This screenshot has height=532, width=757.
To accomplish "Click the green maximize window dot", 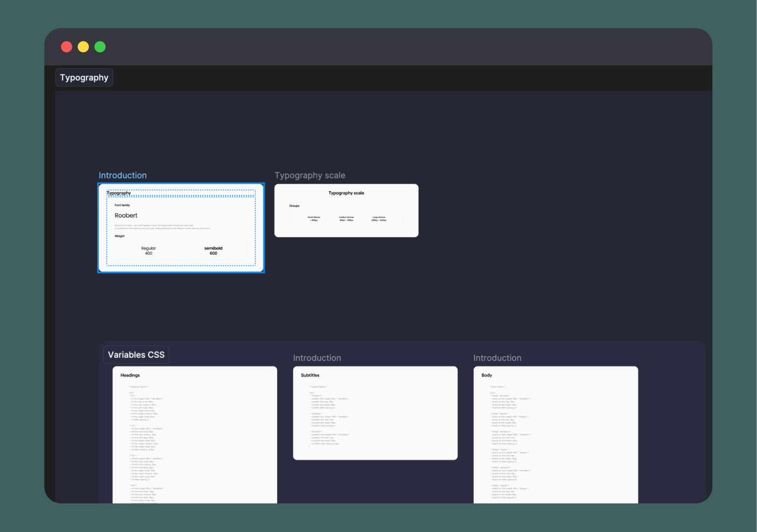I will 100,47.
